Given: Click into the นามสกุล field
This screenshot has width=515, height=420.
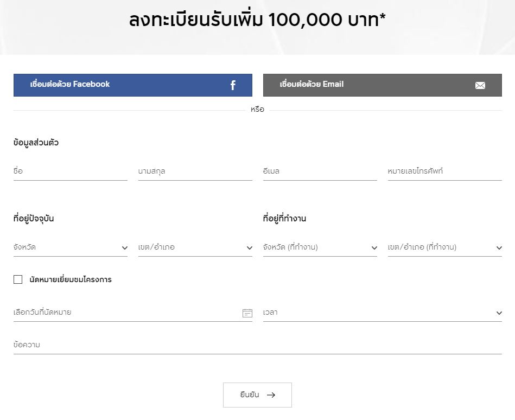Looking at the screenshot, I should point(195,171).
